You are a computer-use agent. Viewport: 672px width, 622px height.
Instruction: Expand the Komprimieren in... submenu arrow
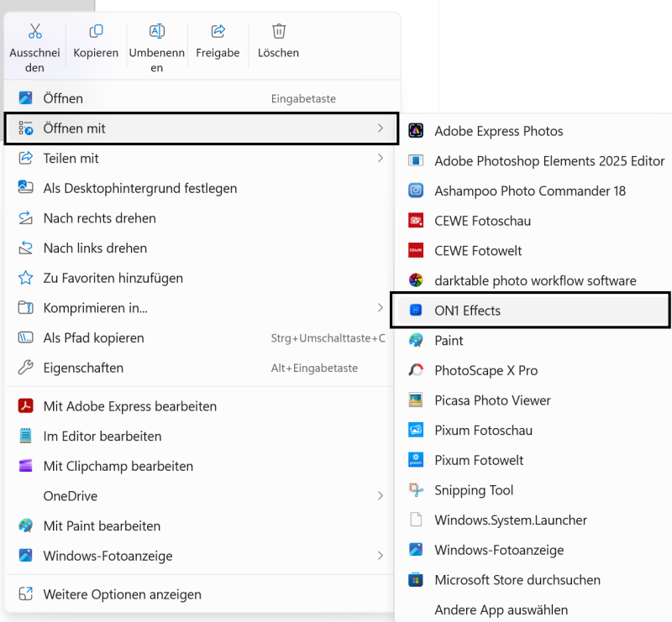coord(380,308)
